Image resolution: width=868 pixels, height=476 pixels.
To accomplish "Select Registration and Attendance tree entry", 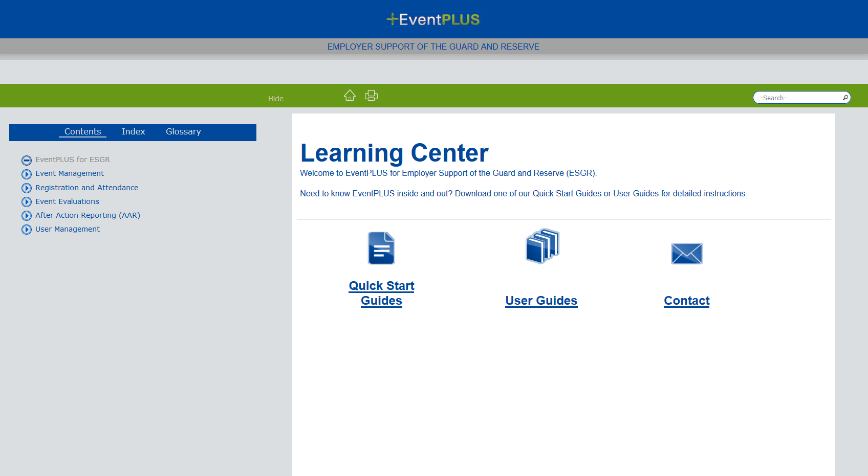I will pos(87,188).
